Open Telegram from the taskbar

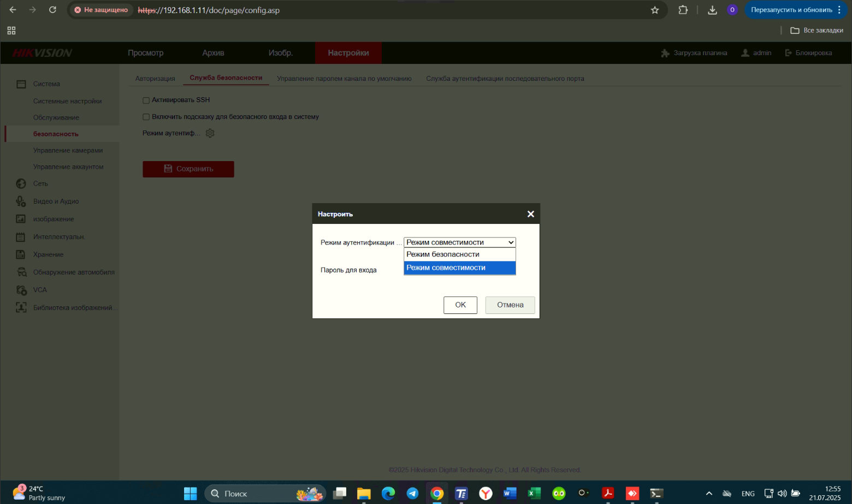(x=412, y=494)
